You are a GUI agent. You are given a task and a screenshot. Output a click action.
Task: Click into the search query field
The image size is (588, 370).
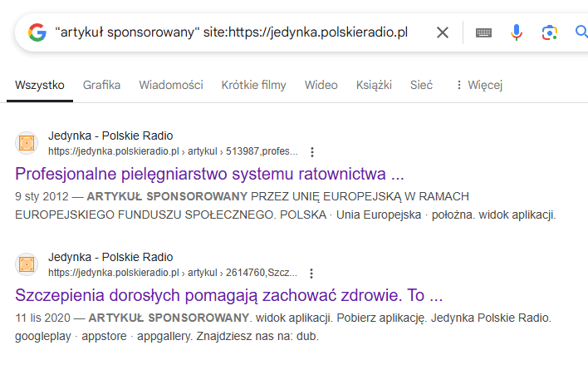pos(233,32)
